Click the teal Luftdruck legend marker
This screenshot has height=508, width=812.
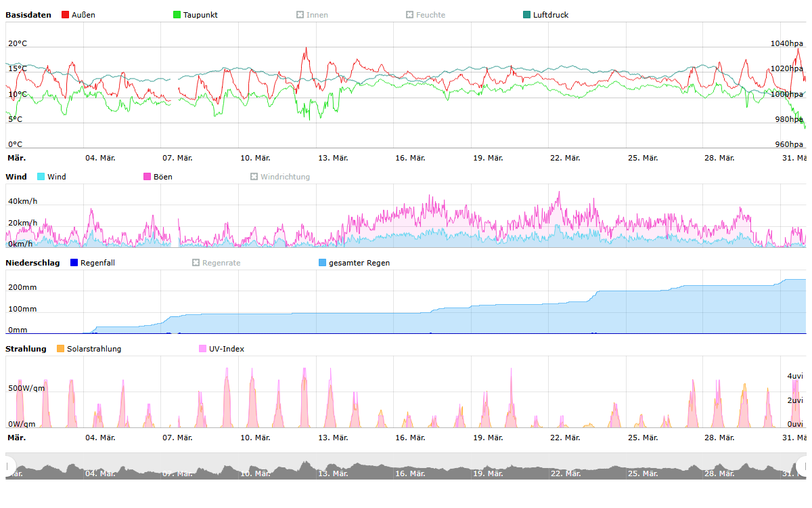527,15
